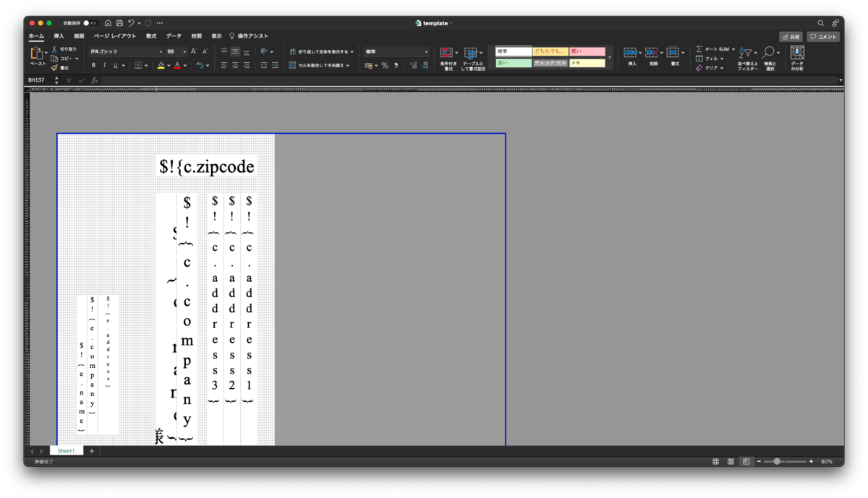The height and width of the screenshot is (498, 868).
Task: Expand 折り返して全体を表示する options
Action: click(352, 52)
